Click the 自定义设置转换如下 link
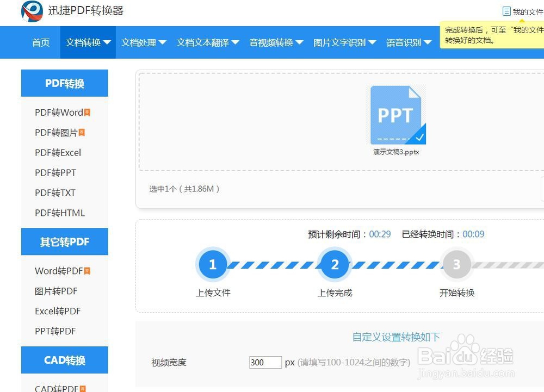544x392 pixels. click(x=396, y=337)
